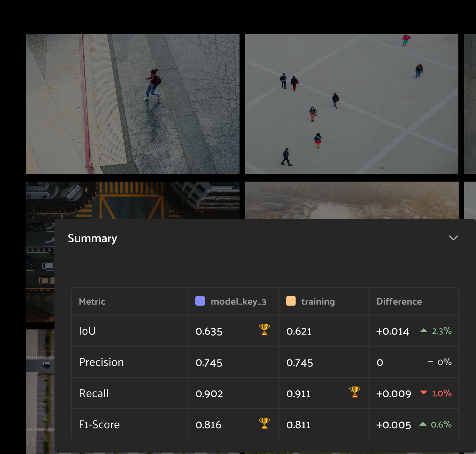Image resolution: width=476 pixels, height=454 pixels.
Task: Click the purple model_key_3 color swatch
Action: coord(200,301)
